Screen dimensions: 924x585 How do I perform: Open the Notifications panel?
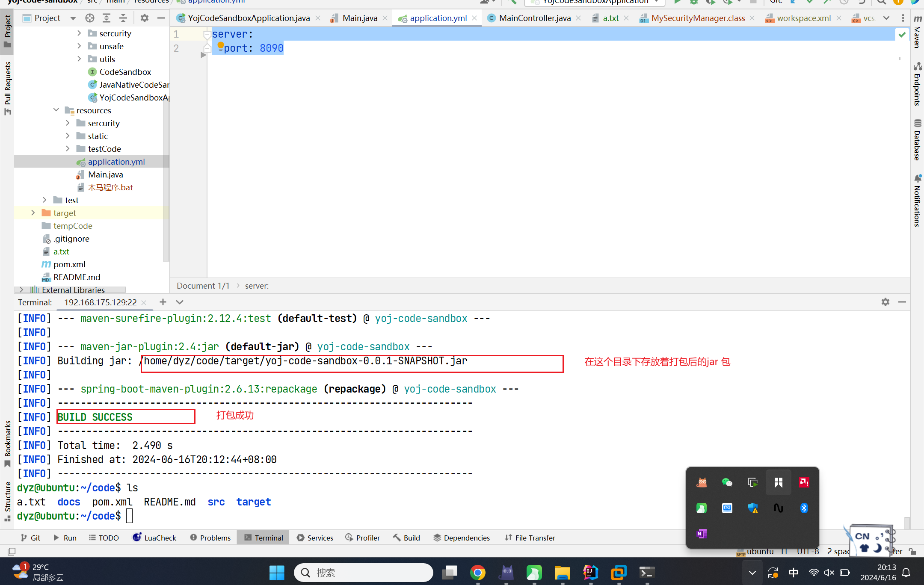point(917,200)
